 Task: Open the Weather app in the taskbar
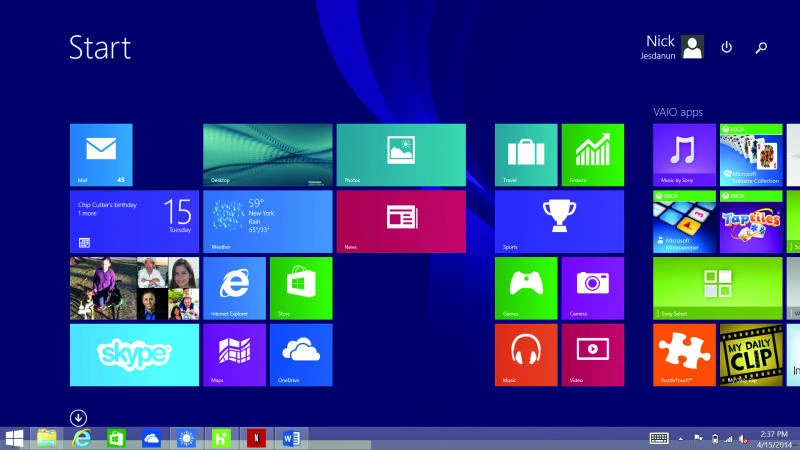click(x=186, y=438)
